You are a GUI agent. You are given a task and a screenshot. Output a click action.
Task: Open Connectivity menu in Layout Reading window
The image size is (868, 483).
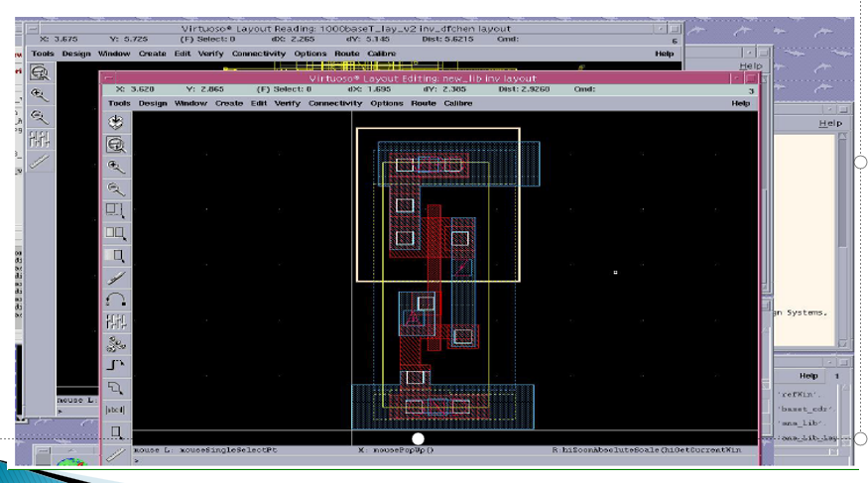(259, 54)
